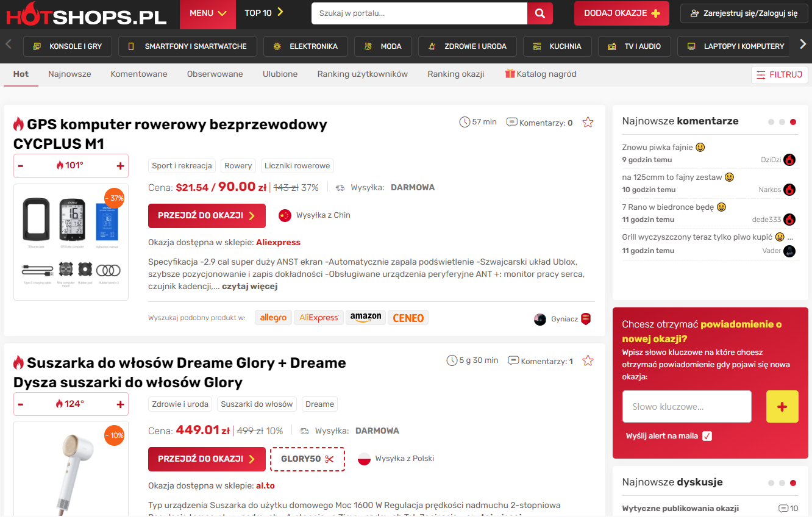Expand czytaj więcej on GPS deal description
The height and width of the screenshot is (519, 812).
click(x=249, y=286)
